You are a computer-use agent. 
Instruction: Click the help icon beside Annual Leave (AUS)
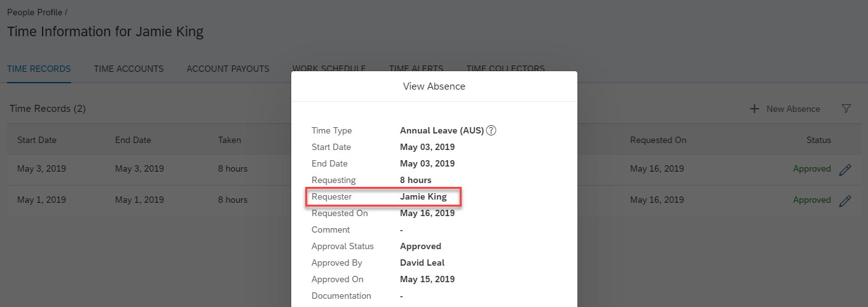point(491,130)
